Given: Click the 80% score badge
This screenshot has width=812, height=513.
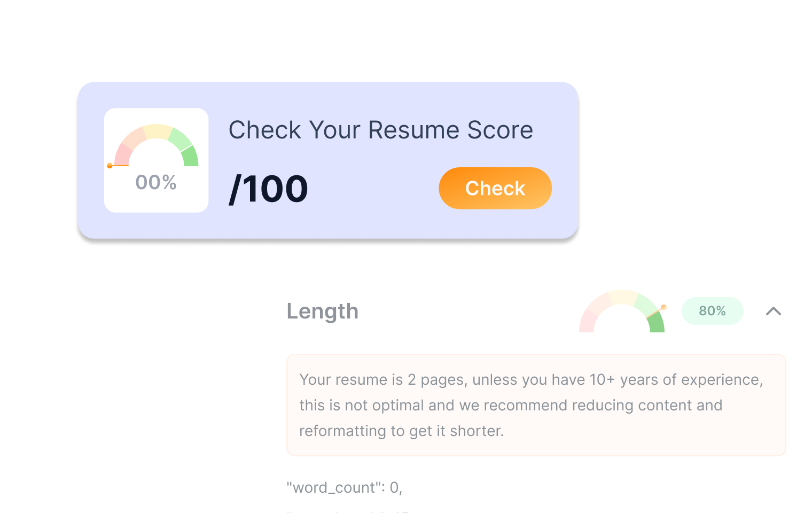Looking at the screenshot, I should pos(712,311).
